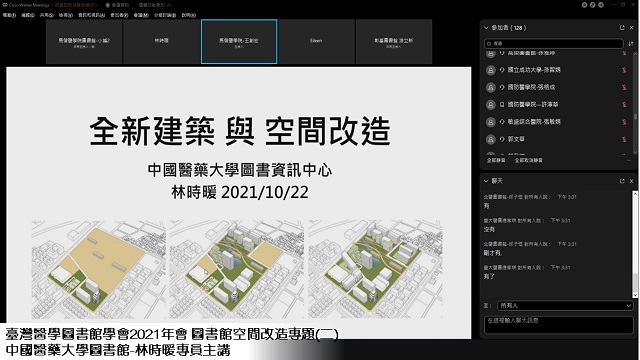Select the Eileen video thumbnail

316,42
